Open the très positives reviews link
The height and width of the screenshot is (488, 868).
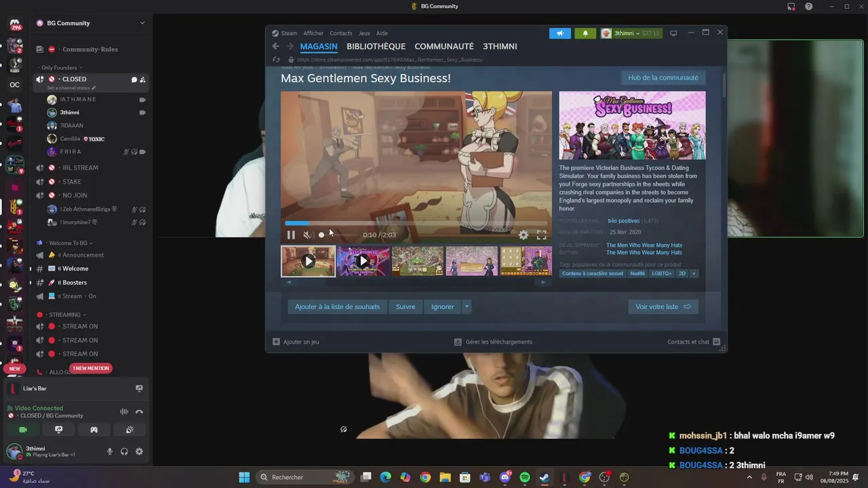[x=623, y=221]
